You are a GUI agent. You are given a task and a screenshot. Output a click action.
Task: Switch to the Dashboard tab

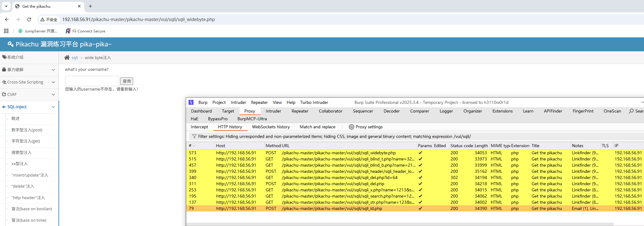tap(201, 111)
